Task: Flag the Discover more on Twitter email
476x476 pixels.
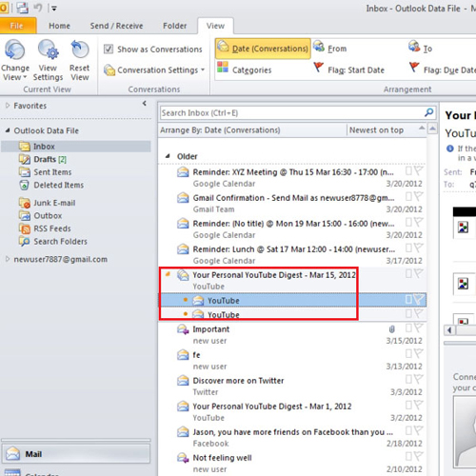Action: click(x=419, y=380)
